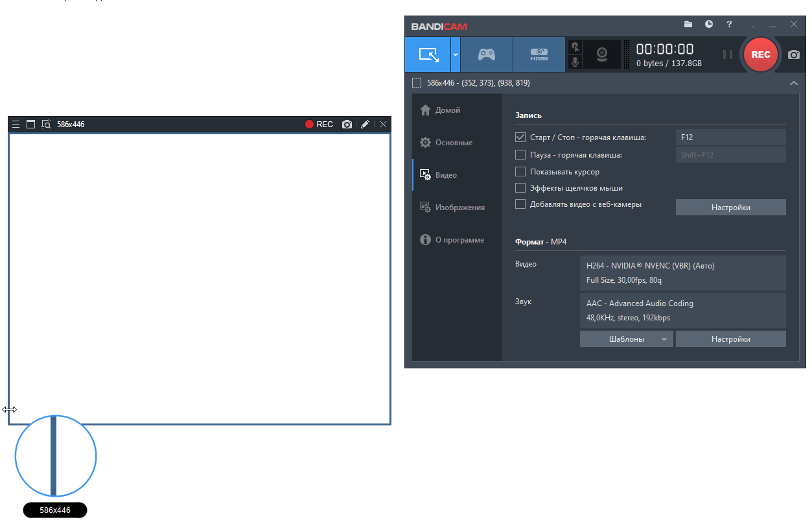Select the HDMI device recording mode
Screen dimensions: 812x524
tap(539, 54)
